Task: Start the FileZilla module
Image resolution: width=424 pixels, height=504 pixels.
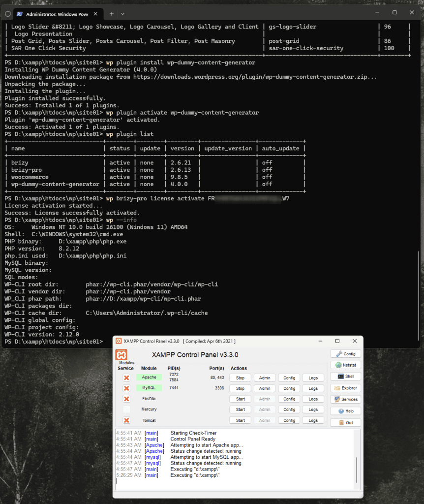Action: tap(240, 399)
